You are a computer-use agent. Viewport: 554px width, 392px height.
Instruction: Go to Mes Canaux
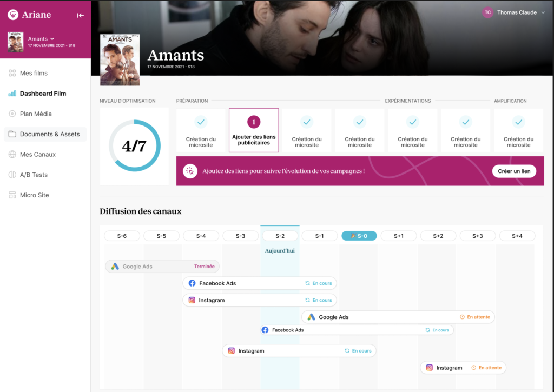coord(38,154)
